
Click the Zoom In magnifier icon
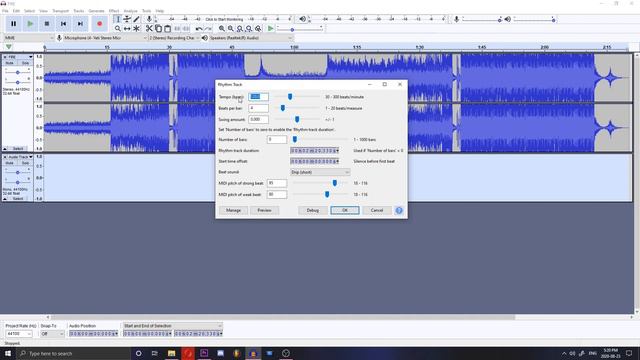coord(222,29)
